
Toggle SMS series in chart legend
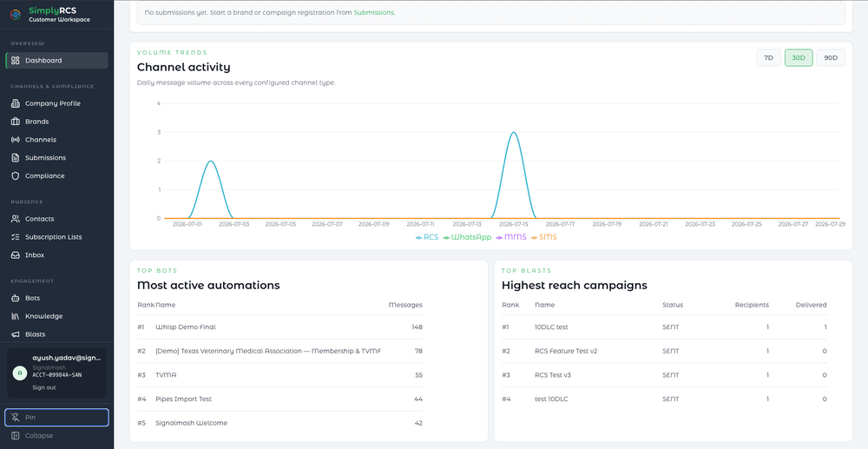543,237
